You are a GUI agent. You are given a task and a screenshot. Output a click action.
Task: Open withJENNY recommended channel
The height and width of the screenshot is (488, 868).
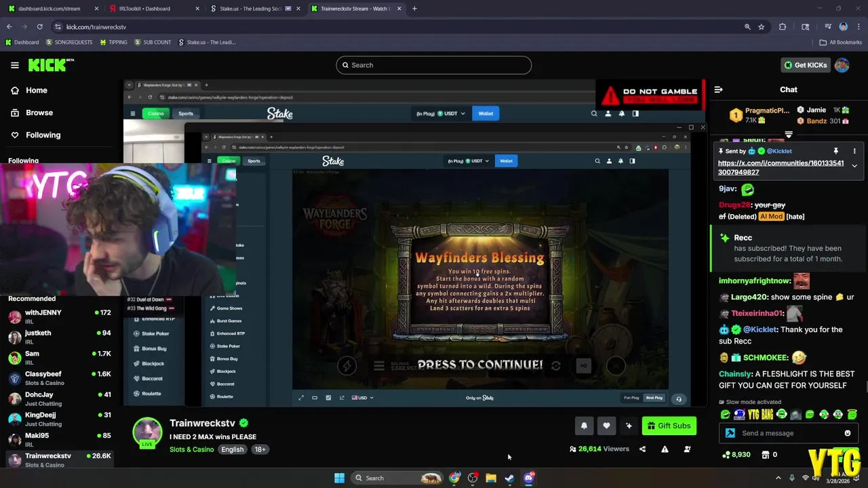[x=59, y=317]
